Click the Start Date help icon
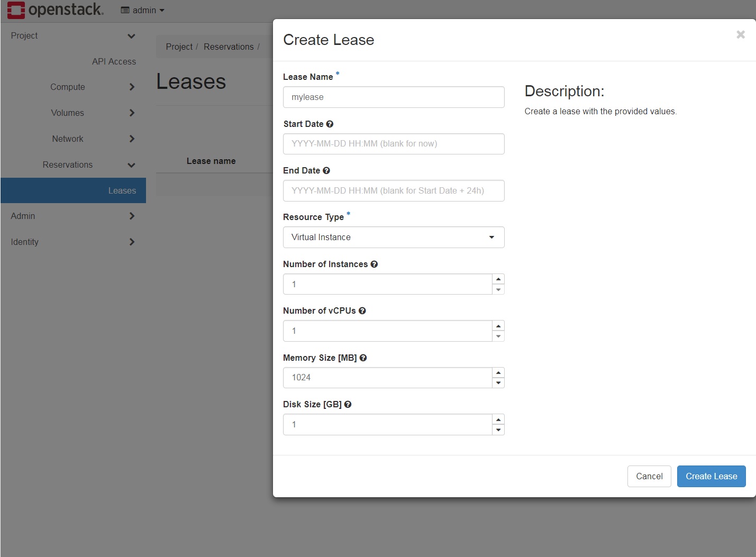 click(330, 124)
